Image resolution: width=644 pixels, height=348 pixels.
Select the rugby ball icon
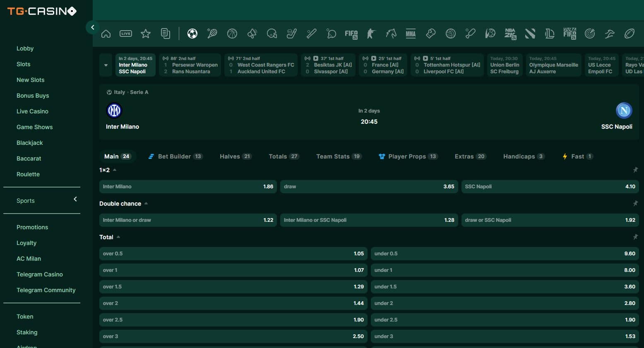(630, 34)
